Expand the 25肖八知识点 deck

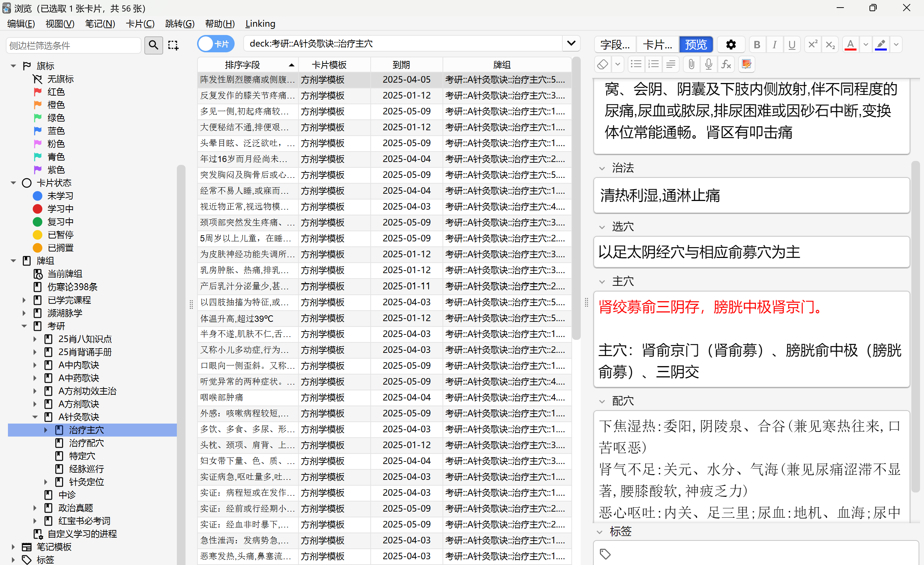[35, 339]
